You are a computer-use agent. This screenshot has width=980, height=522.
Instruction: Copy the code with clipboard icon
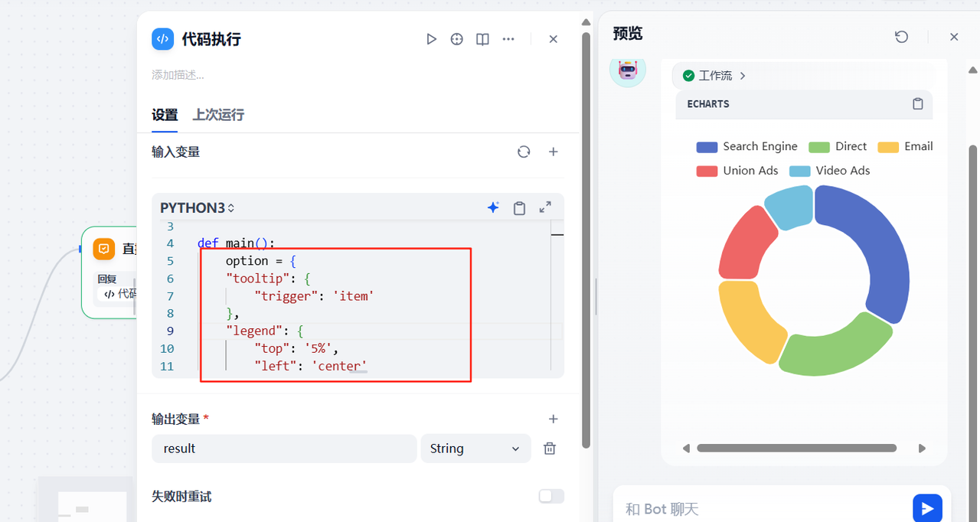pos(519,207)
